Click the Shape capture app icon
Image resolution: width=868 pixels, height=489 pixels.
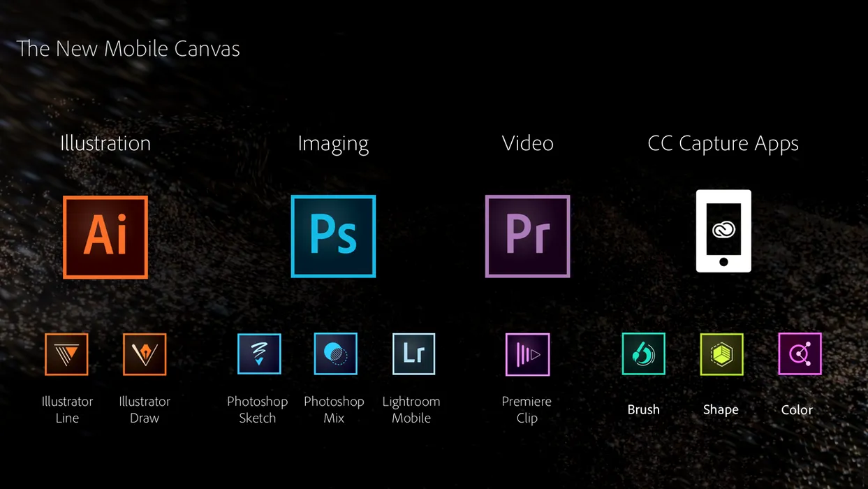pyautogui.click(x=721, y=354)
